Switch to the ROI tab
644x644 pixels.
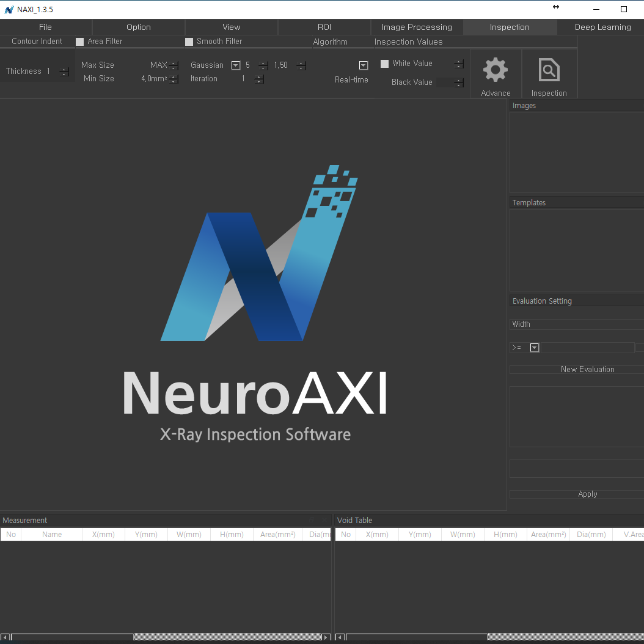click(324, 27)
